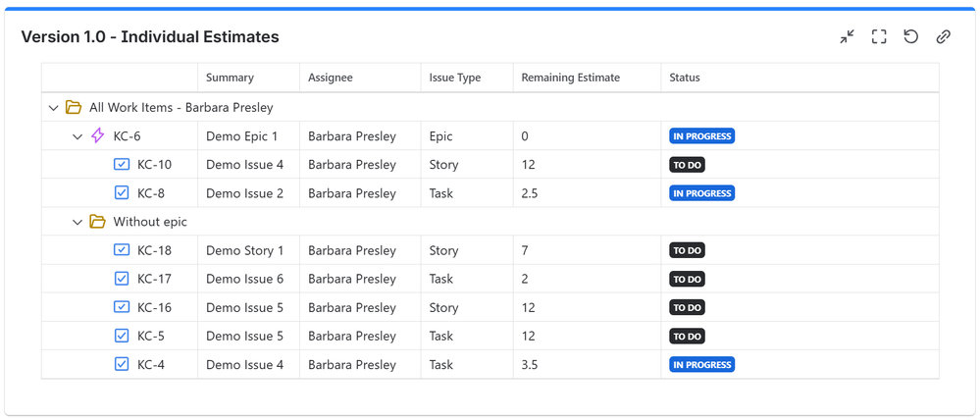Click issue icon next to KC-17
The width and height of the screenshot is (980, 420).
122,279
